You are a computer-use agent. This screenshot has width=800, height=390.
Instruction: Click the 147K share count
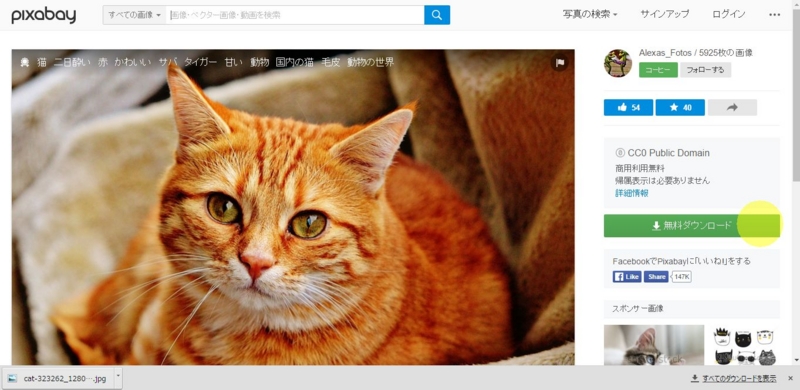point(682,277)
